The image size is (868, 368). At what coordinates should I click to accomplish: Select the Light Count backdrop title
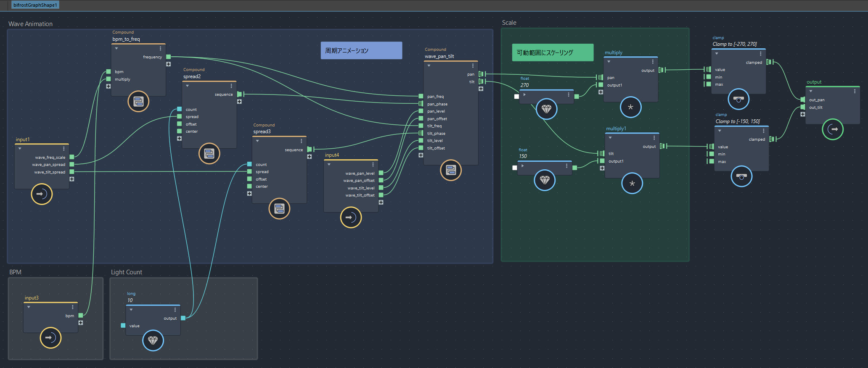pyautogui.click(x=127, y=272)
